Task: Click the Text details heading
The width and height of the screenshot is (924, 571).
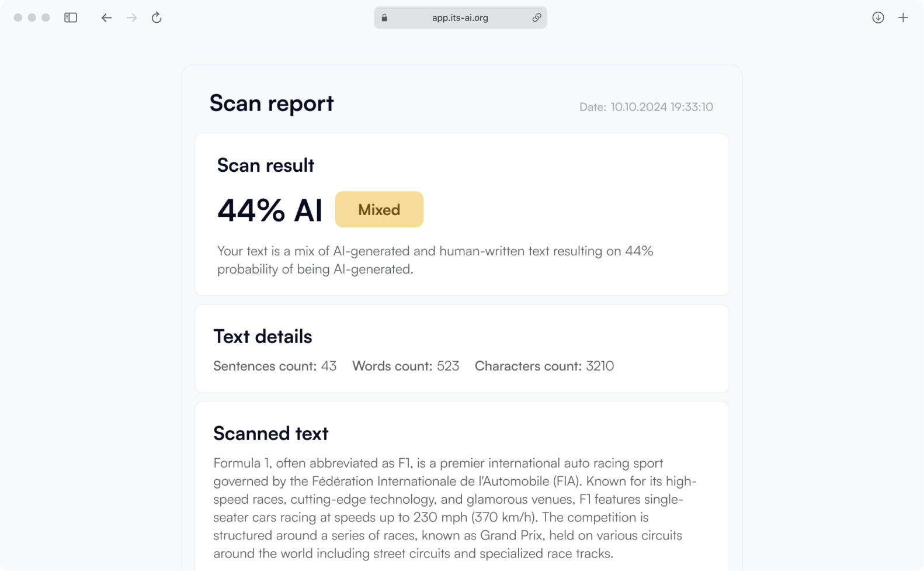Action: pos(263,337)
